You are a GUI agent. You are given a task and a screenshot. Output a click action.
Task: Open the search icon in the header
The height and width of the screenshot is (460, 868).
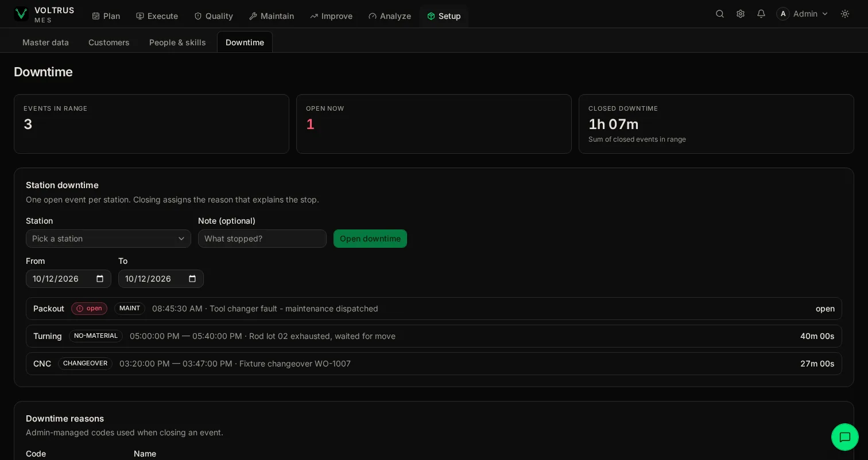(x=720, y=14)
